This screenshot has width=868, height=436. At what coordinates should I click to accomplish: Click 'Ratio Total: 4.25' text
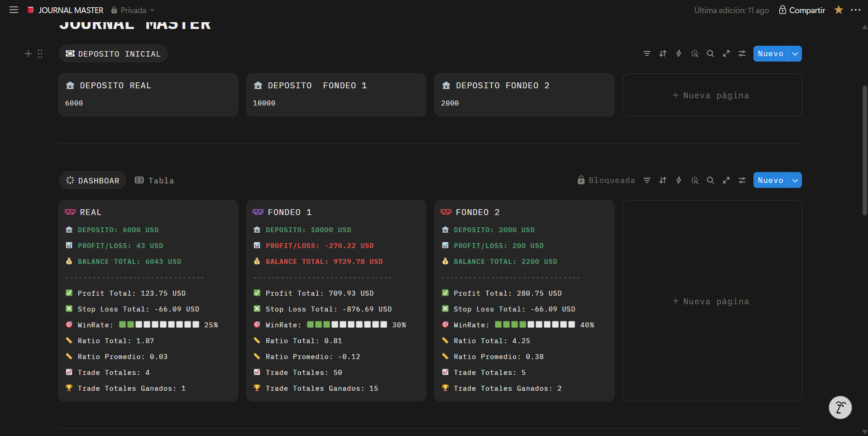coord(492,341)
